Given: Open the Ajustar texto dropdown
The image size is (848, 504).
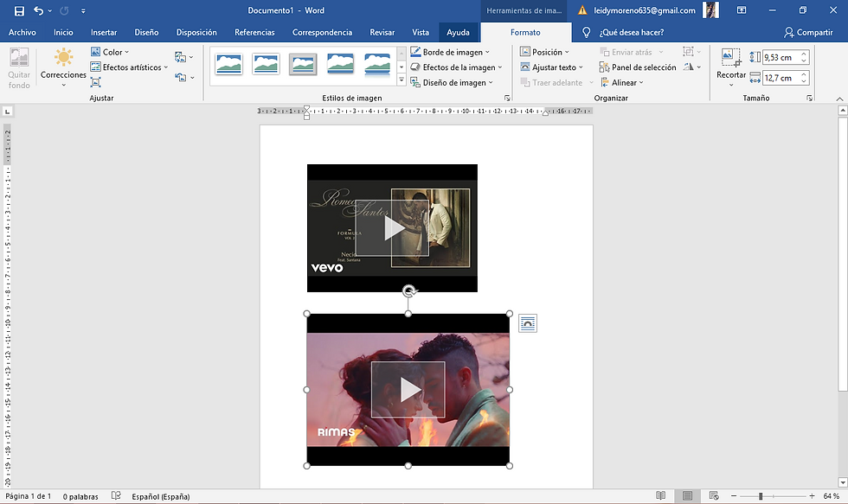Looking at the screenshot, I should (x=551, y=67).
